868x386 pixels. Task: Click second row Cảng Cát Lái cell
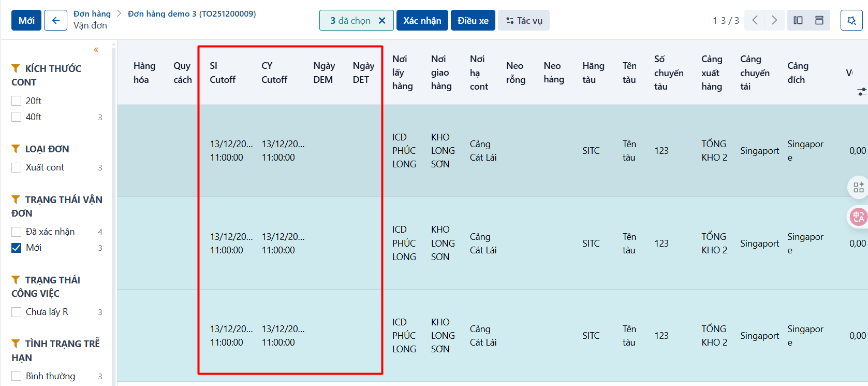(x=483, y=244)
